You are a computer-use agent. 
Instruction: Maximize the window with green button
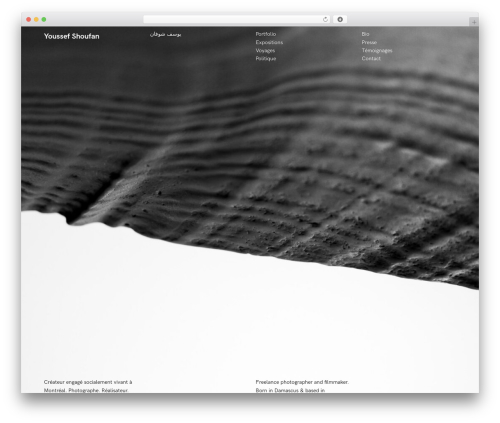coord(44,20)
